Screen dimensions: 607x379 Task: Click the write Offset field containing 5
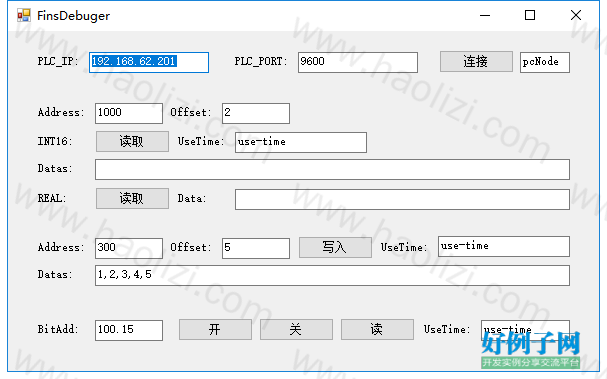click(x=256, y=248)
